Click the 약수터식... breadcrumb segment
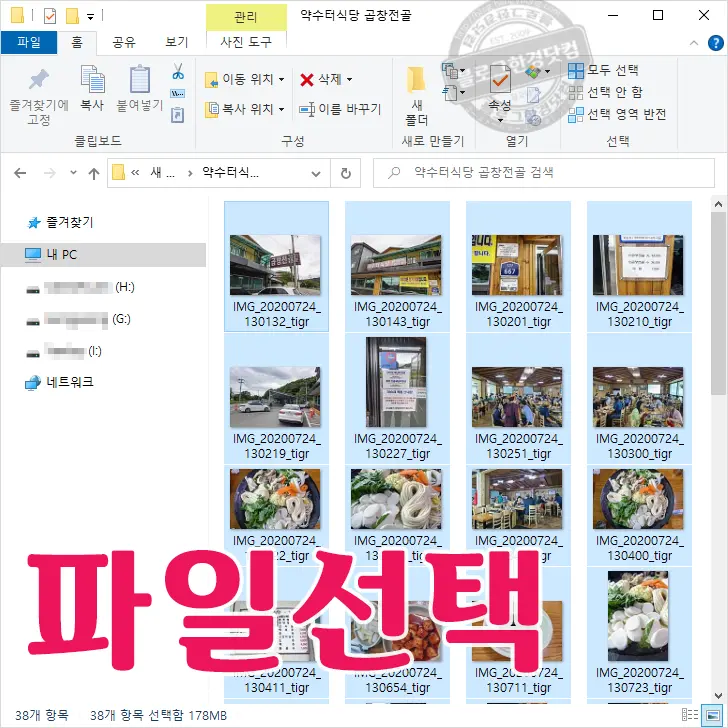 pos(231,173)
